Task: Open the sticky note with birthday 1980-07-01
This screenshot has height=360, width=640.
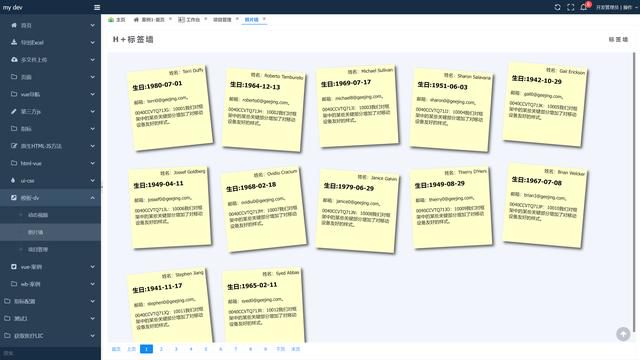Action: point(170,109)
